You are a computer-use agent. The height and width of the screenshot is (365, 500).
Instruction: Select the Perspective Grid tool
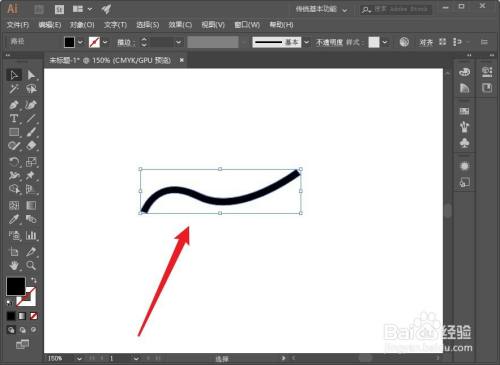(x=31, y=189)
